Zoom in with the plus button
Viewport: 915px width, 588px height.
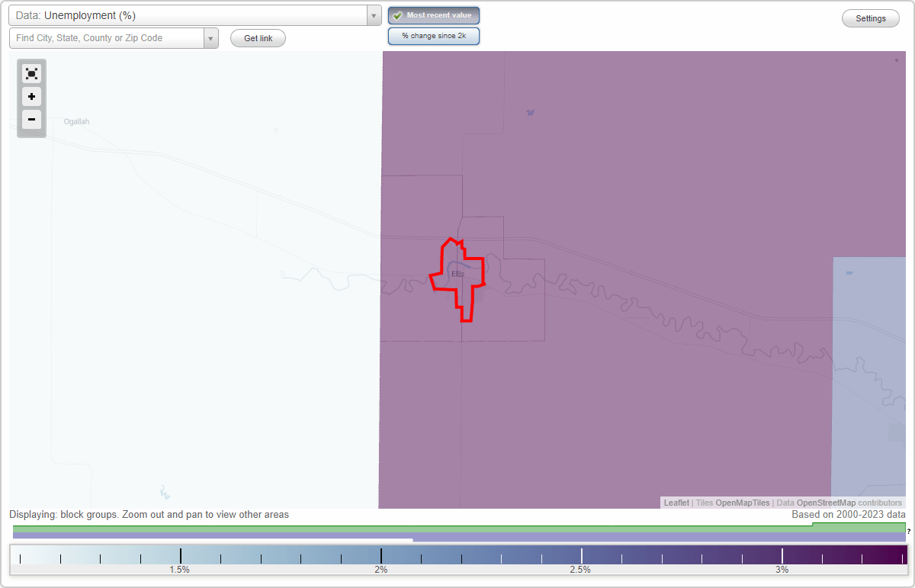click(31, 97)
